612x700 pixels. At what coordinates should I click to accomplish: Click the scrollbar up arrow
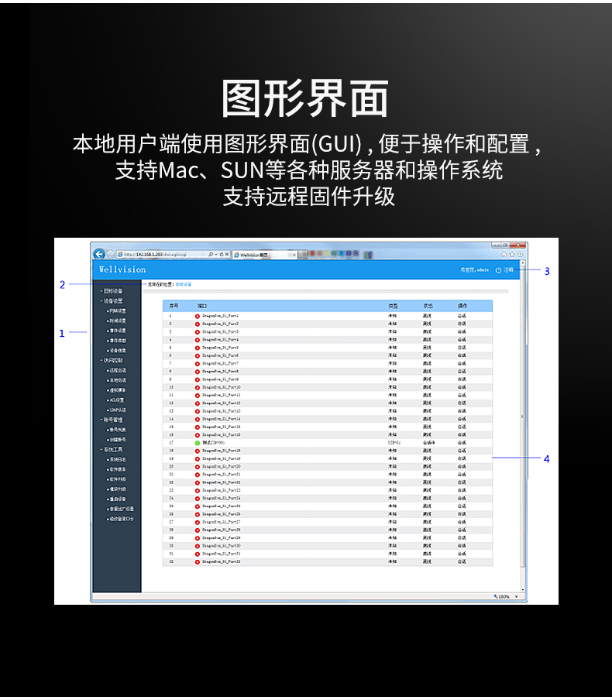click(x=523, y=263)
